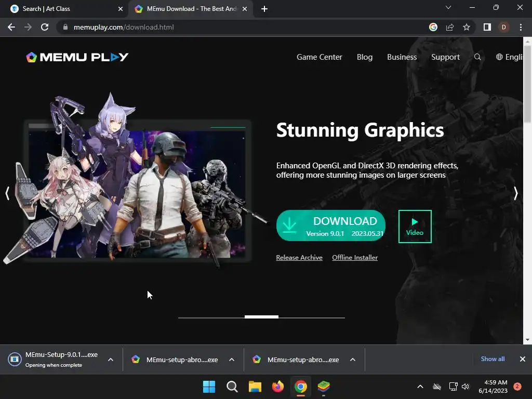
Task: Open the Game Center menu
Action: [320, 57]
